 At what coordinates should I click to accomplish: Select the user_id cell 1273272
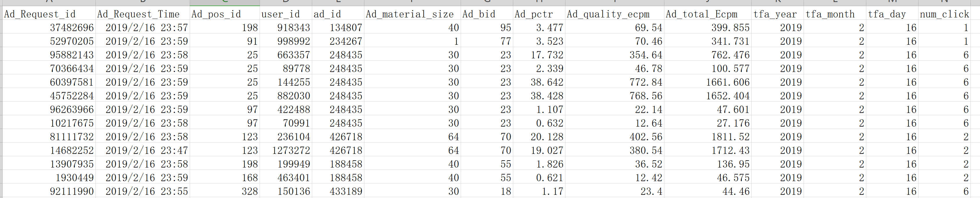pos(286,150)
